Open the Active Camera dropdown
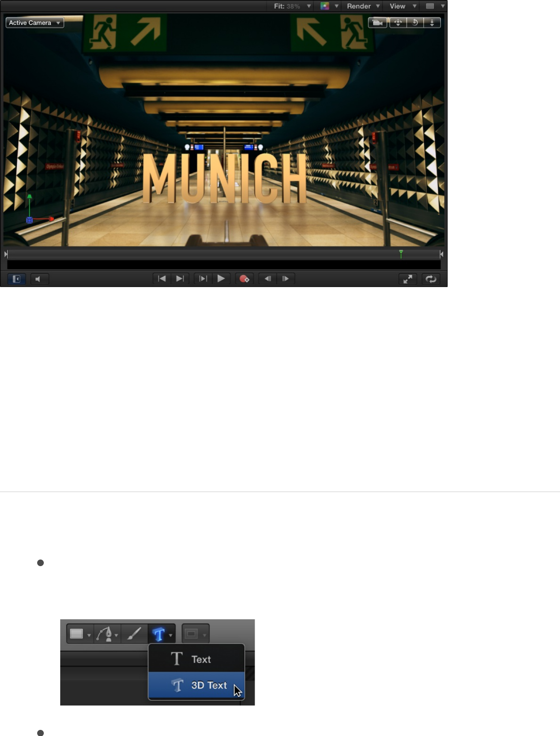Viewport: 560px width, 736px height. pyautogui.click(x=35, y=23)
